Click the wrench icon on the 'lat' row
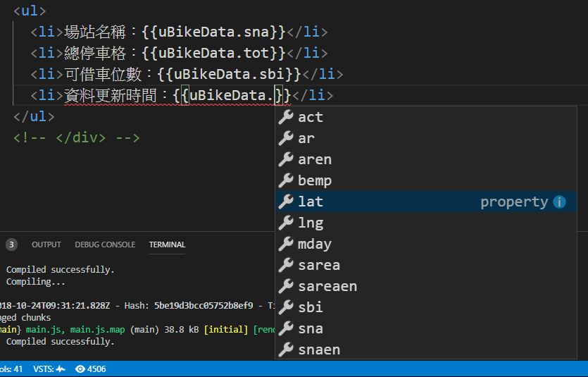 click(286, 202)
